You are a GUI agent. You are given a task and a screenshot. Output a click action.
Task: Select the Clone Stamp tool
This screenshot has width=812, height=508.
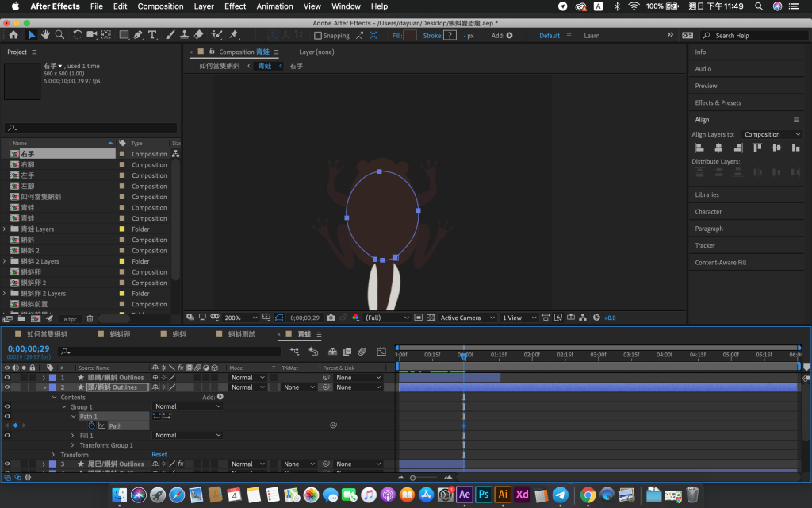tap(184, 35)
